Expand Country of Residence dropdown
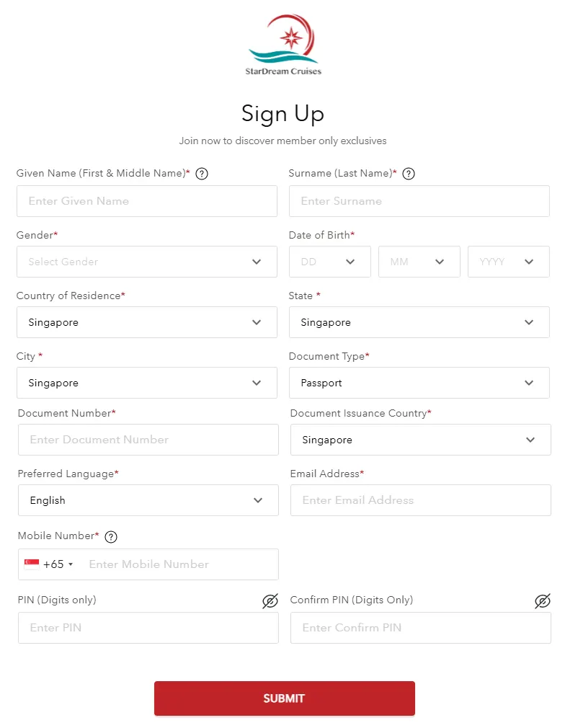Image resolution: width=565 pixels, height=728 pixels. (147, 322)
